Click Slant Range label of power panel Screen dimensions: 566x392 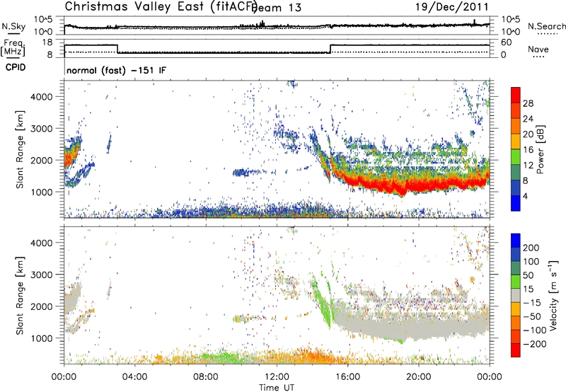(20, 149)
